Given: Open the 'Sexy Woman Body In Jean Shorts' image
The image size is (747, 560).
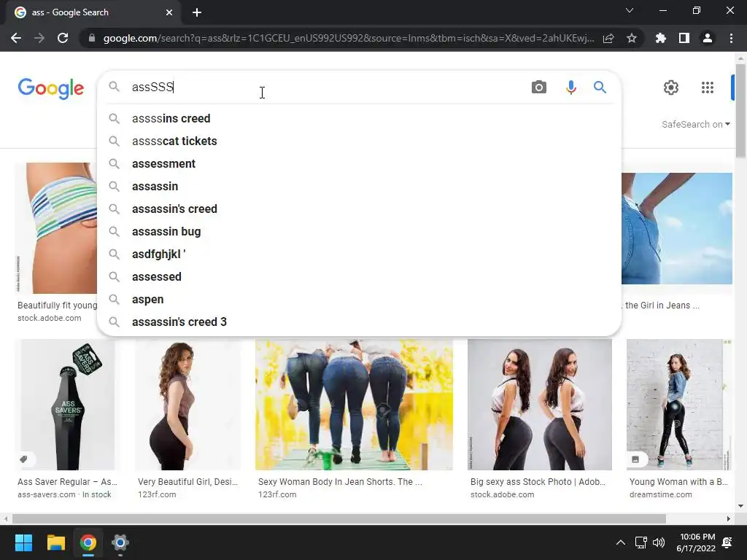Looking at the screenshot, I should click(x=354, y=405).
